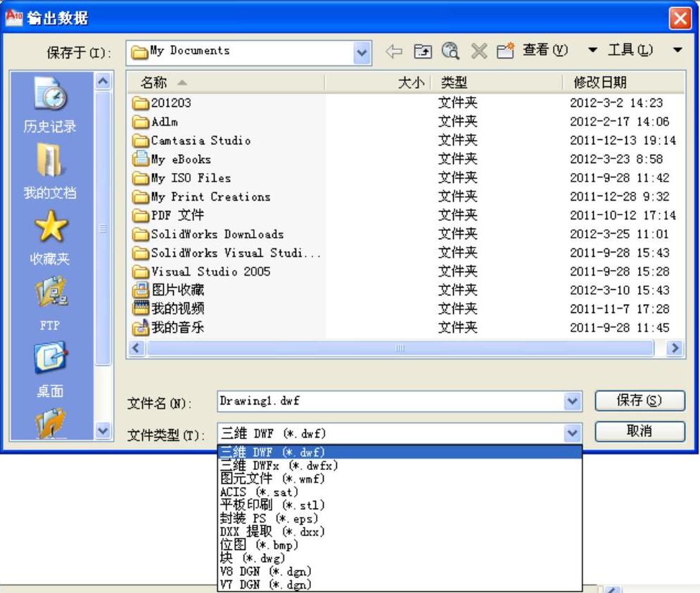Screen dimensions: 700x593
Task: Click the Save (保存) button
Action: [639, 400]
